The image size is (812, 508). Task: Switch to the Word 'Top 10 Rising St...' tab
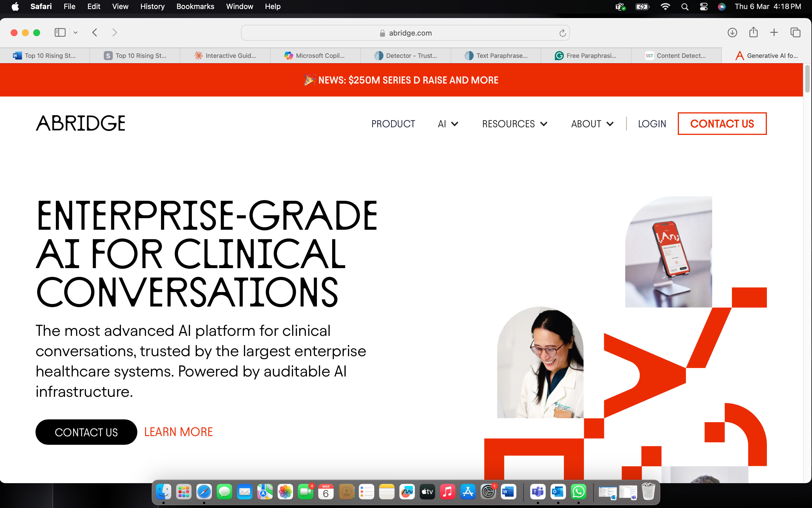pyautogui.click(x=45, y=55)
